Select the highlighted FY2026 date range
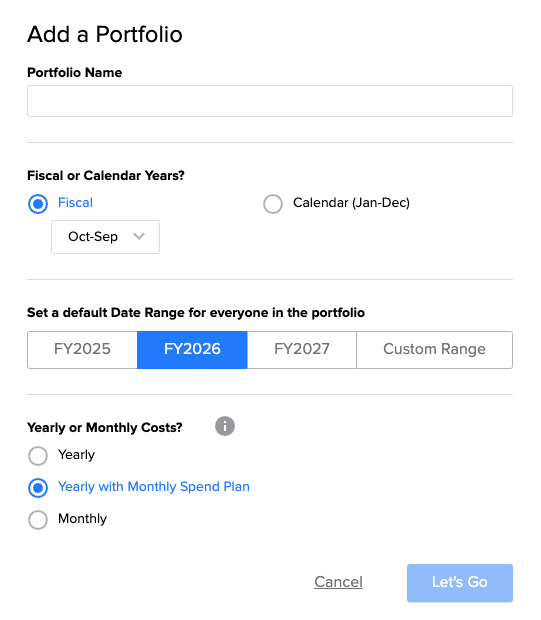This screenshot has width=541, height=620. coord(192,350)
